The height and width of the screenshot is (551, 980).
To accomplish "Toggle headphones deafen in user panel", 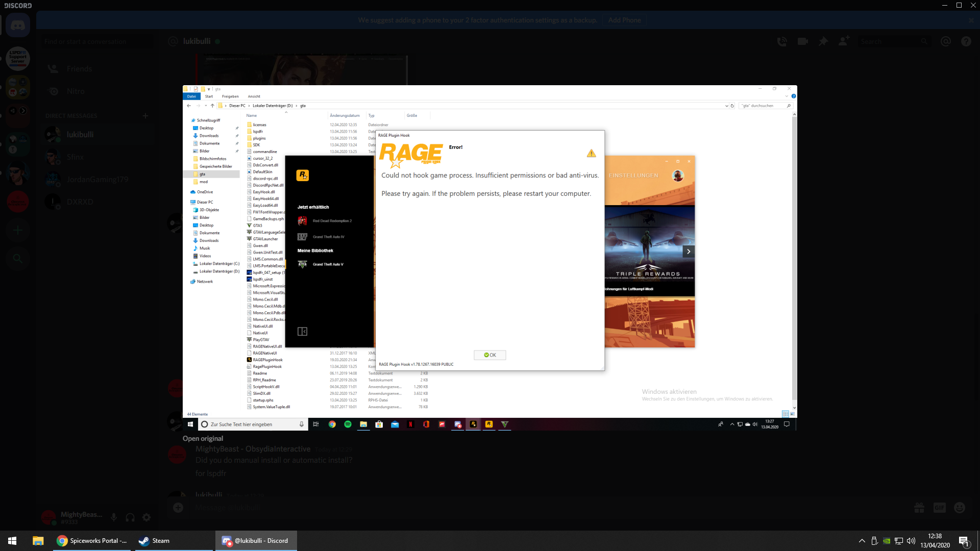I will 130,517.
